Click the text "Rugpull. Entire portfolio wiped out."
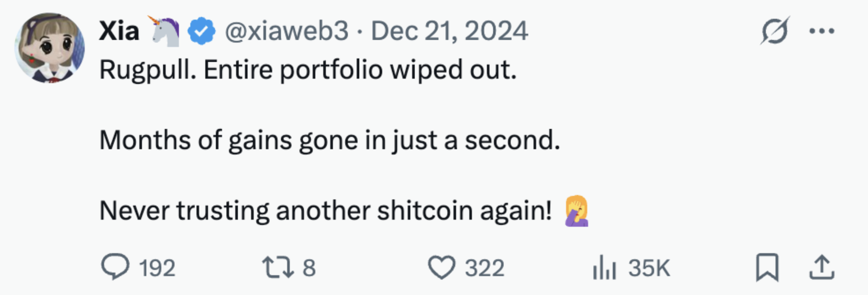 (308, 70)
